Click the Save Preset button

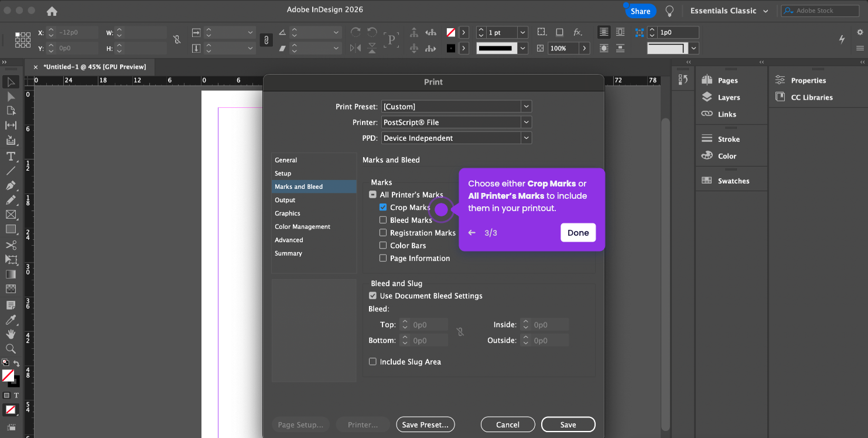tap(425, 425)
